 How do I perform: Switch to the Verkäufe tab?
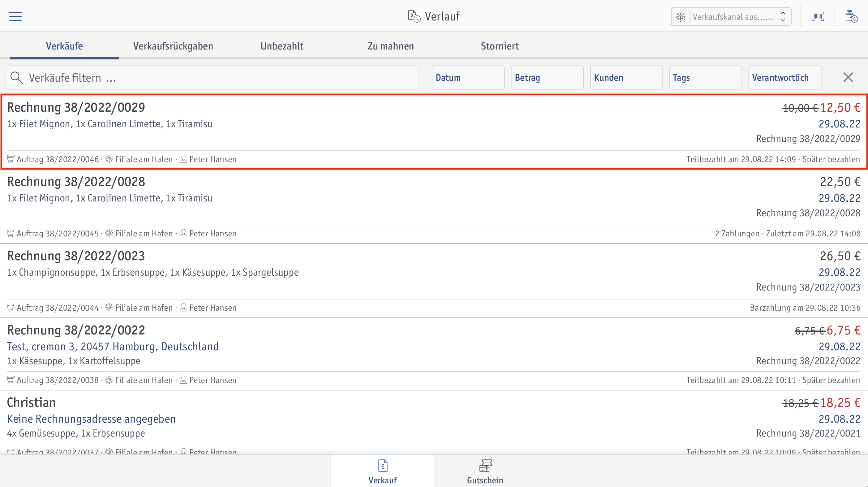64,46
